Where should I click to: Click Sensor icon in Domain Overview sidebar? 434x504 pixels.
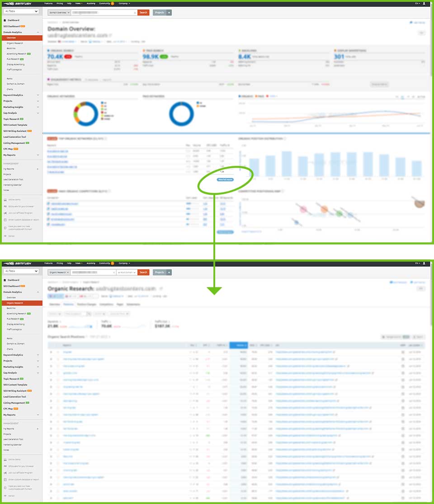5,236
